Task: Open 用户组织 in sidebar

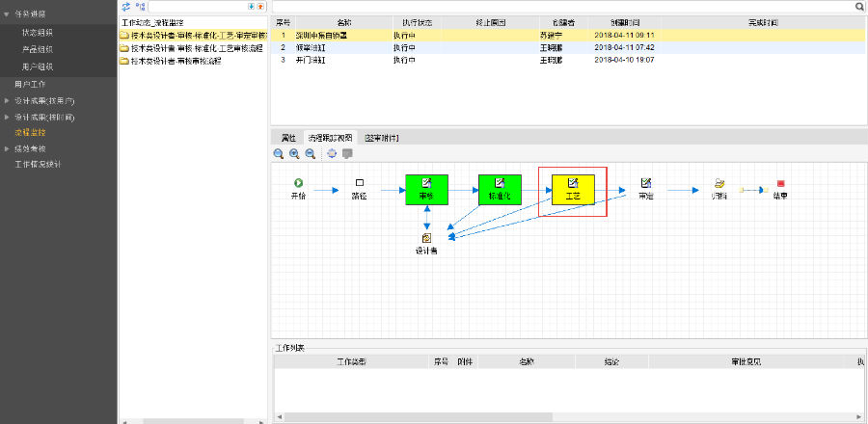Action: click(38, 66)
